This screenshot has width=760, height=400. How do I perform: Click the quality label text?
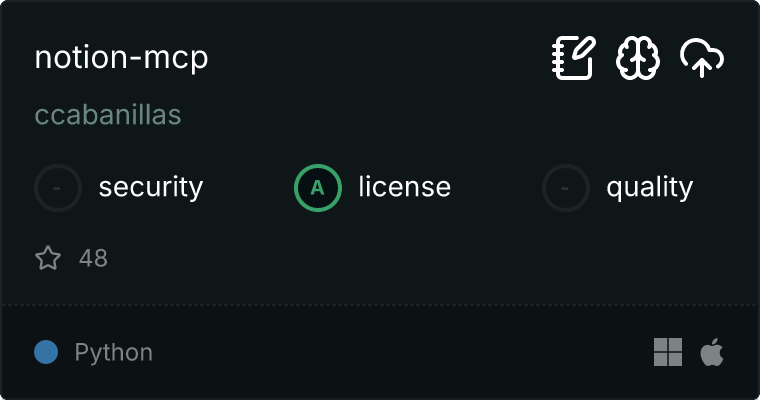point(649,187)
